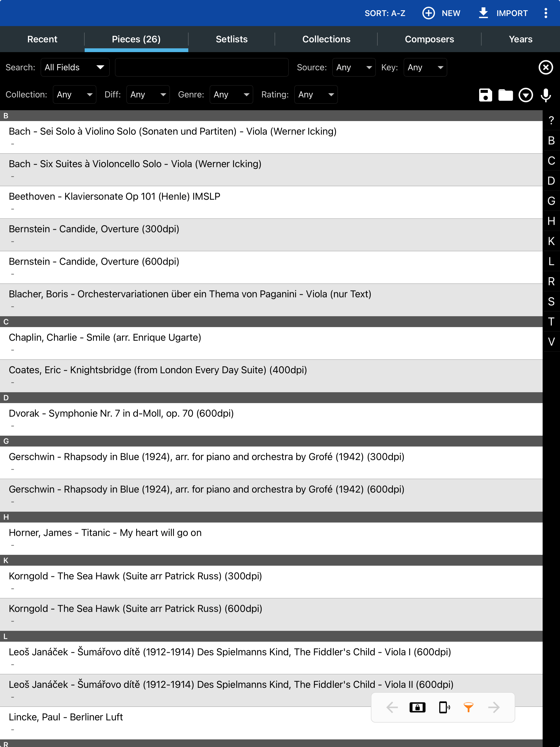Select the Recent tab
The image size is (560, 747).
[x=42, y=39]
